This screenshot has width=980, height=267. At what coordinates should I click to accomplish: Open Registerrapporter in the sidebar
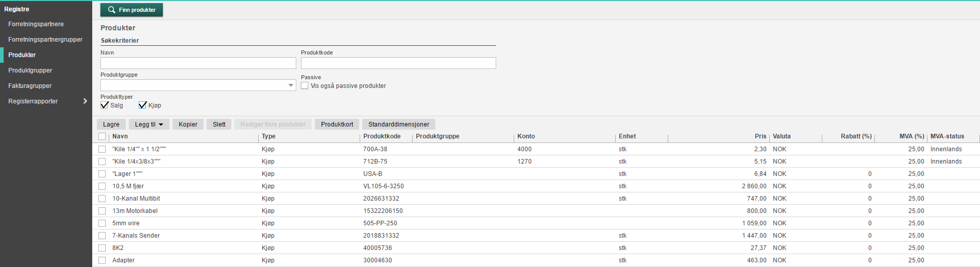pos(33,101)
